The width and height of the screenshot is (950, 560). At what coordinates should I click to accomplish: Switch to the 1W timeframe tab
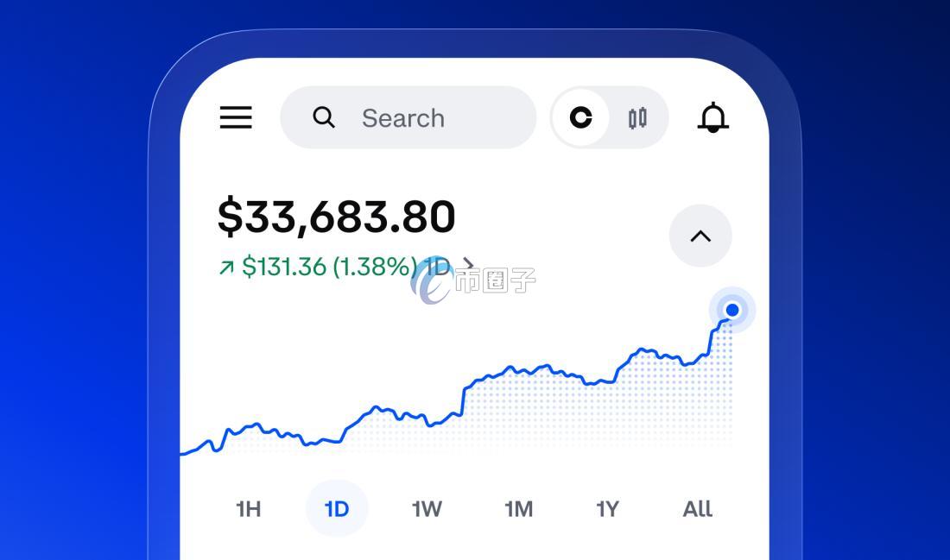coord(427,509)
